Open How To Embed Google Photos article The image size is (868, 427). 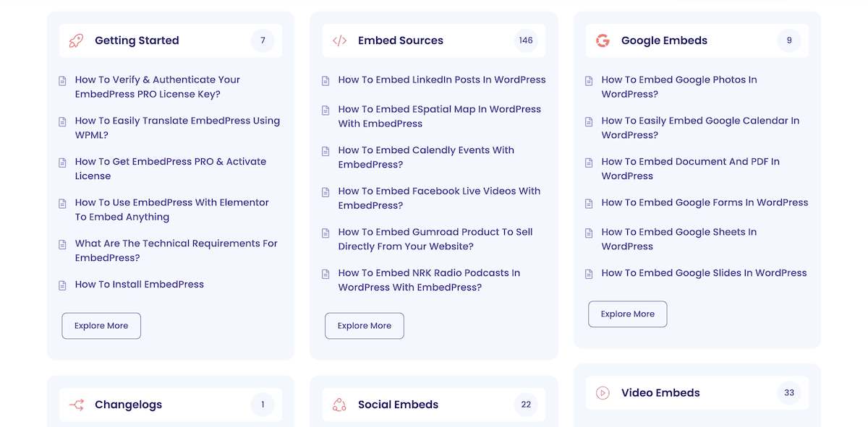679,87
